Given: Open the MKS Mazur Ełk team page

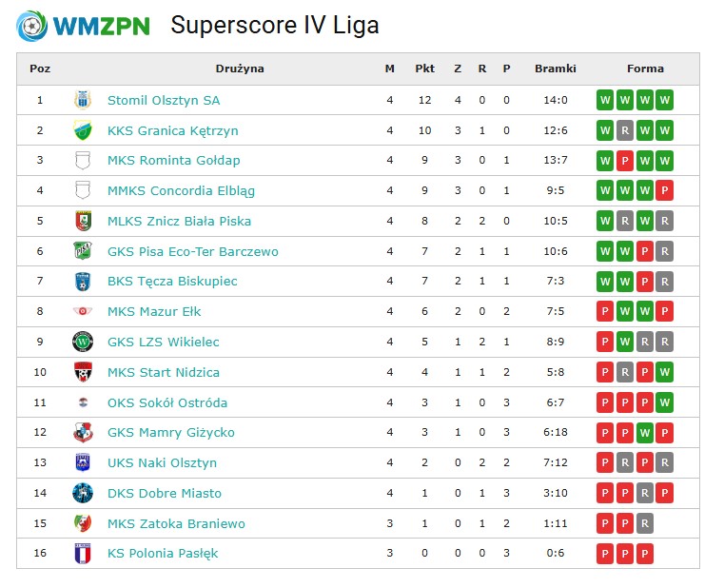Looking at the screenshot, I should [x=154, y=312].
